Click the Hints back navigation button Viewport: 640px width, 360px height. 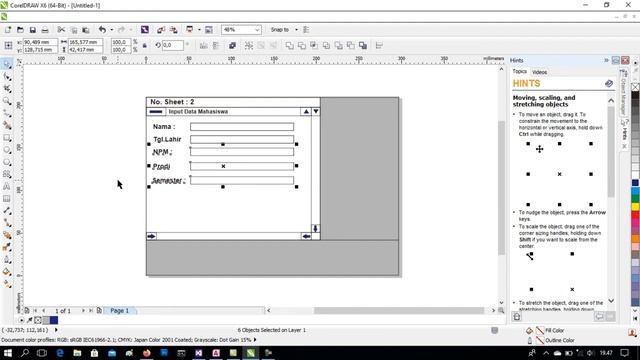coord(599,316)
